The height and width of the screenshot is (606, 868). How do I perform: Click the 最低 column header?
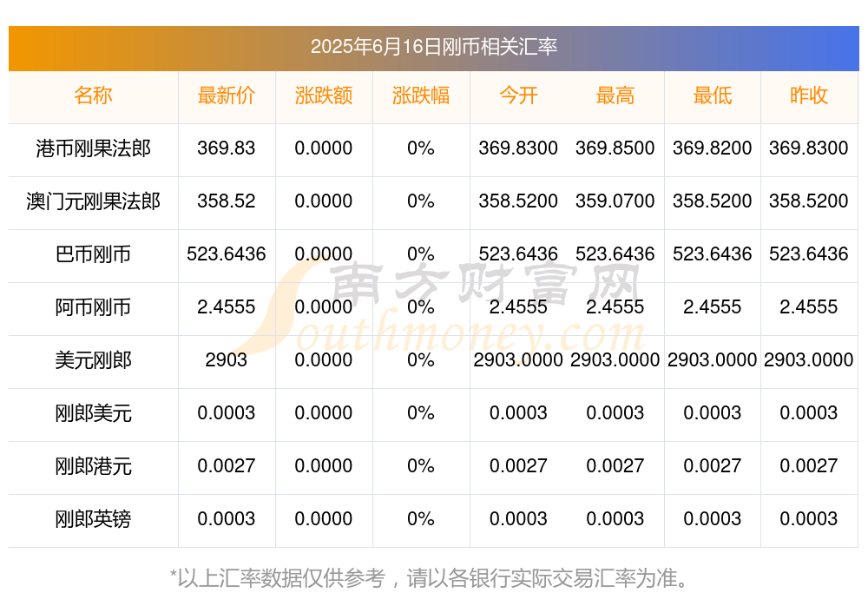pyautogui.click(x=713, y=96)
